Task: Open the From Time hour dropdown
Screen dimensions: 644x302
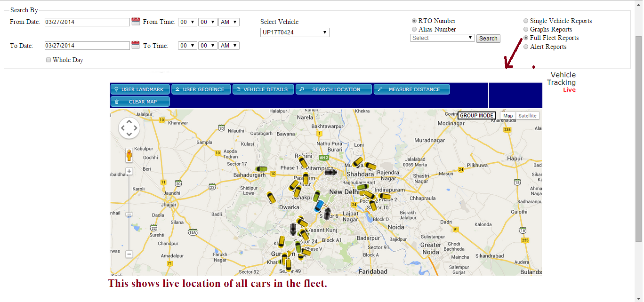Action: click(x=187, y=22)
